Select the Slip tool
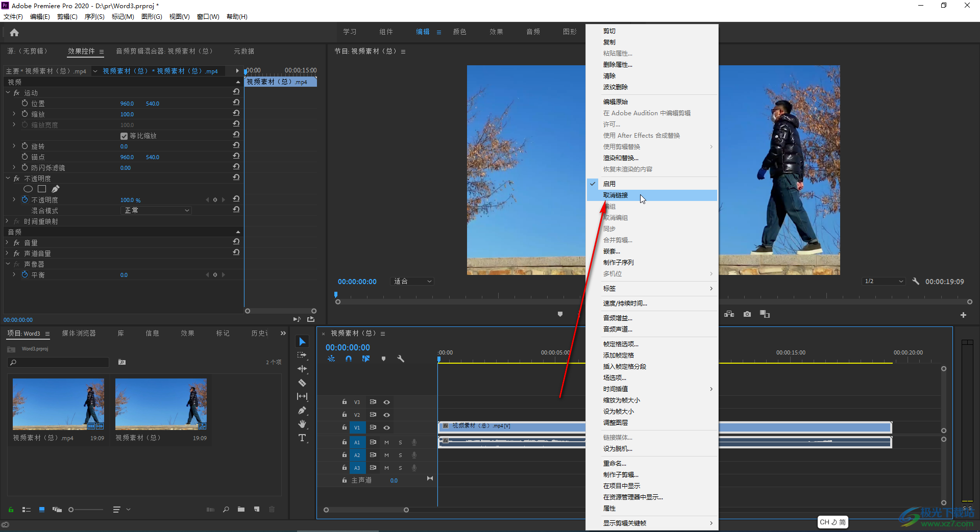 [x=302, y=396]
